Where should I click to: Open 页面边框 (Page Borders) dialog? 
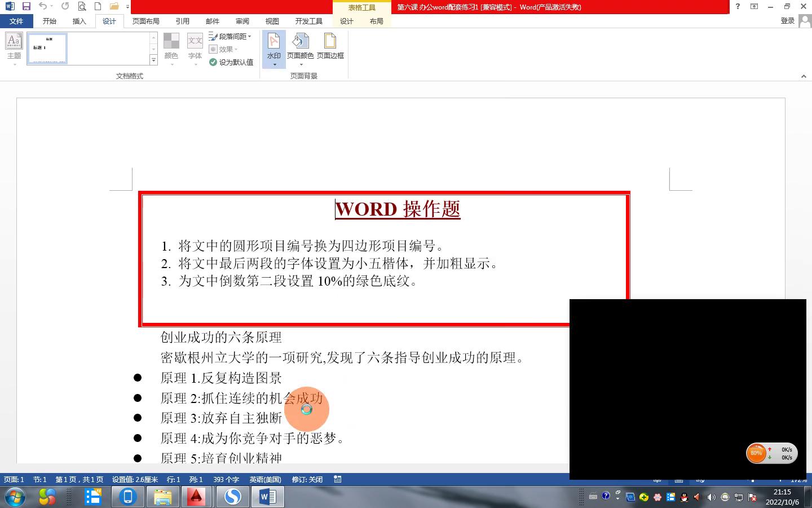[330, 45]
